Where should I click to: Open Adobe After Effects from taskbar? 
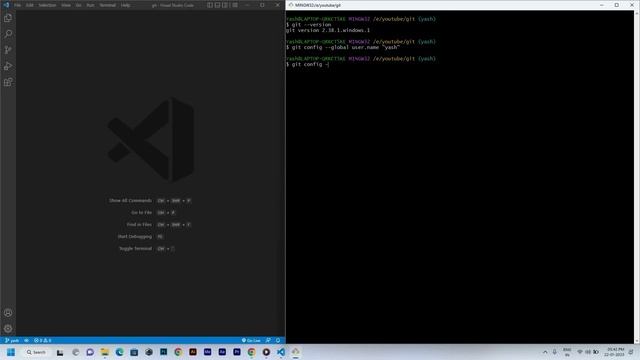coord(222,352)
